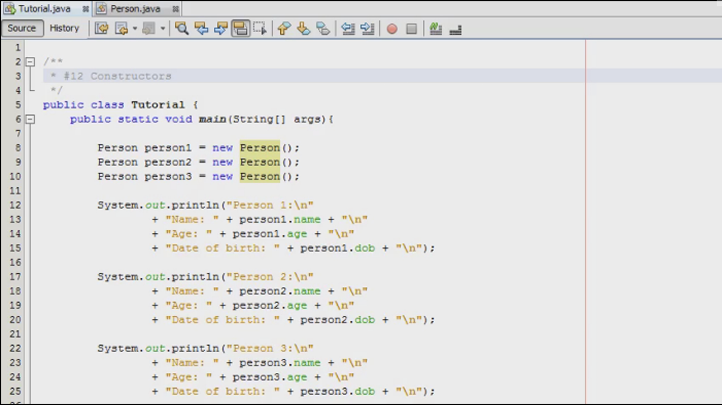Click highlighted 'Person' constructor on line 10
The height and width of the screenshot is (405, 722).
(x=260, y=176)
